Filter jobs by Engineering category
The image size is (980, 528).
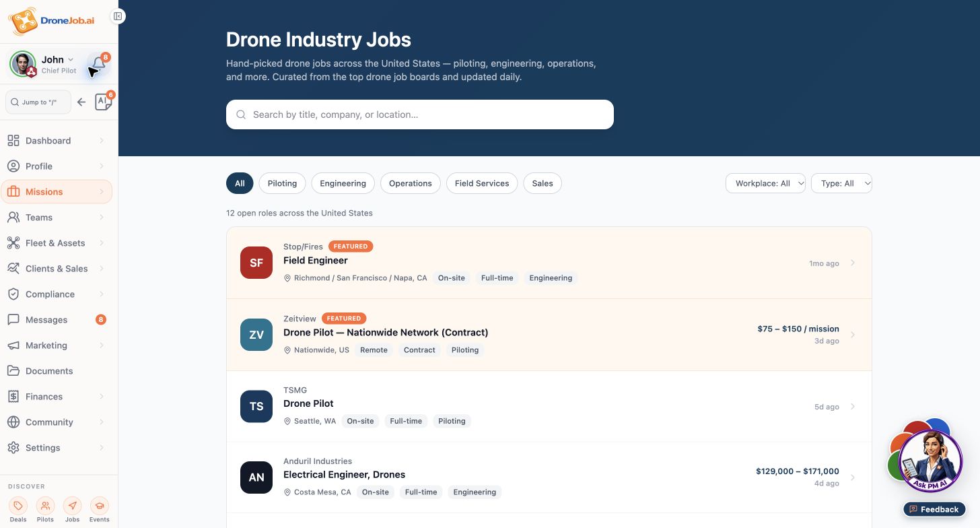point(343,183)
